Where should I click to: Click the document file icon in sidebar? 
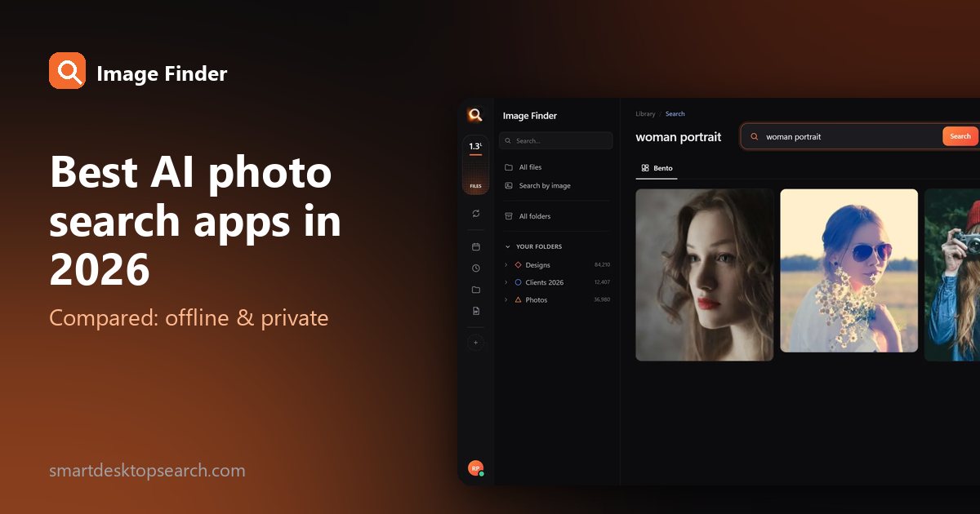tap(475, 311)
